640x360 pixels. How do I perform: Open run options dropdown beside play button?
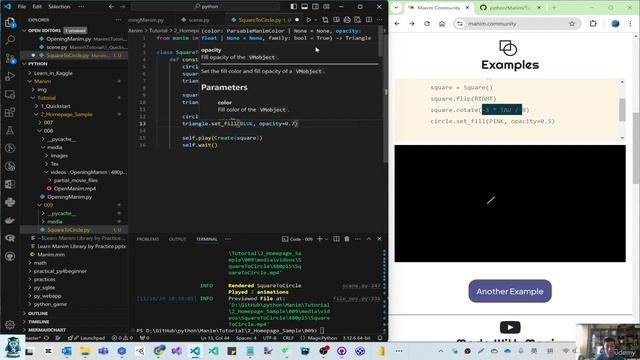click(316, 20)
